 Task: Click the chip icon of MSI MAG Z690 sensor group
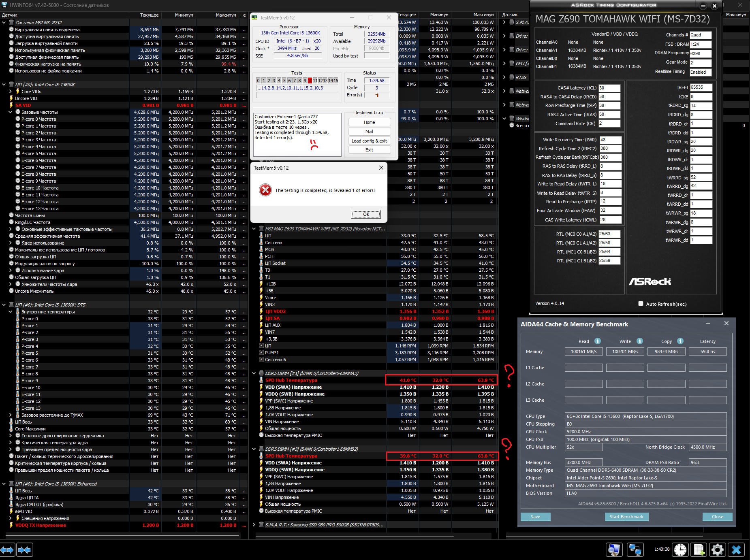[261, 229]
